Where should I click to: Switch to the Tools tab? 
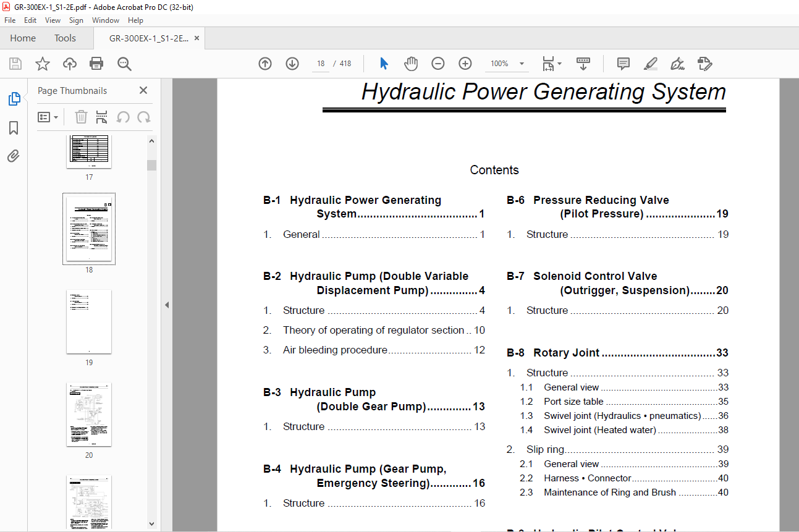click(x=65, y=38)
